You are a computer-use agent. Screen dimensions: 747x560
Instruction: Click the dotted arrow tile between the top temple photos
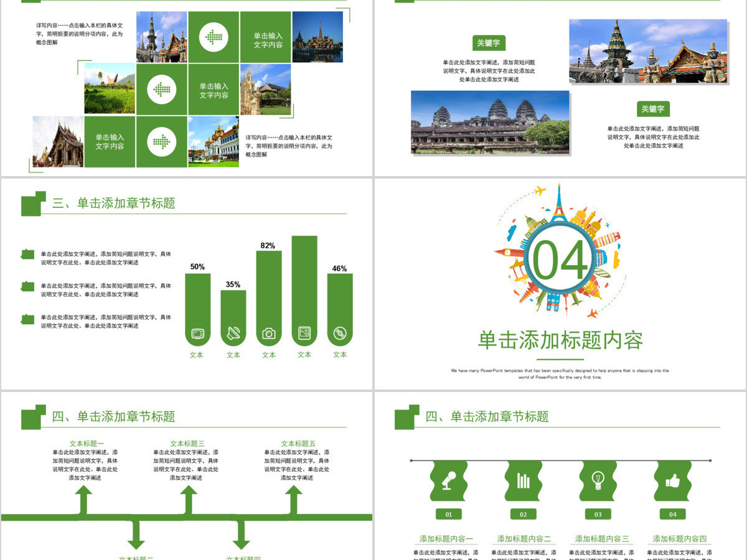click(x=214, y=37)
